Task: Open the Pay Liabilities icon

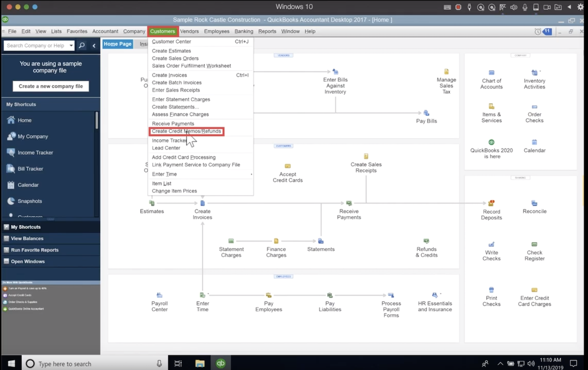Action: click(x=330, y=295)
